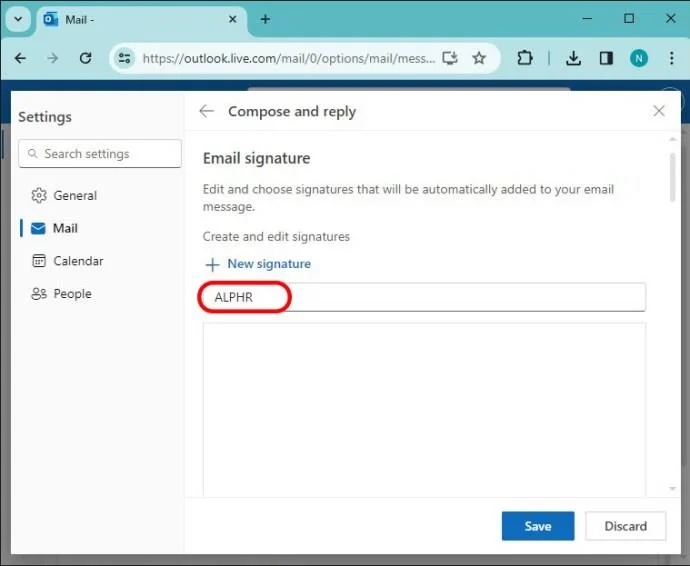Add a New signature
Viewport: 690px width, 566px height.
(258, 264)
